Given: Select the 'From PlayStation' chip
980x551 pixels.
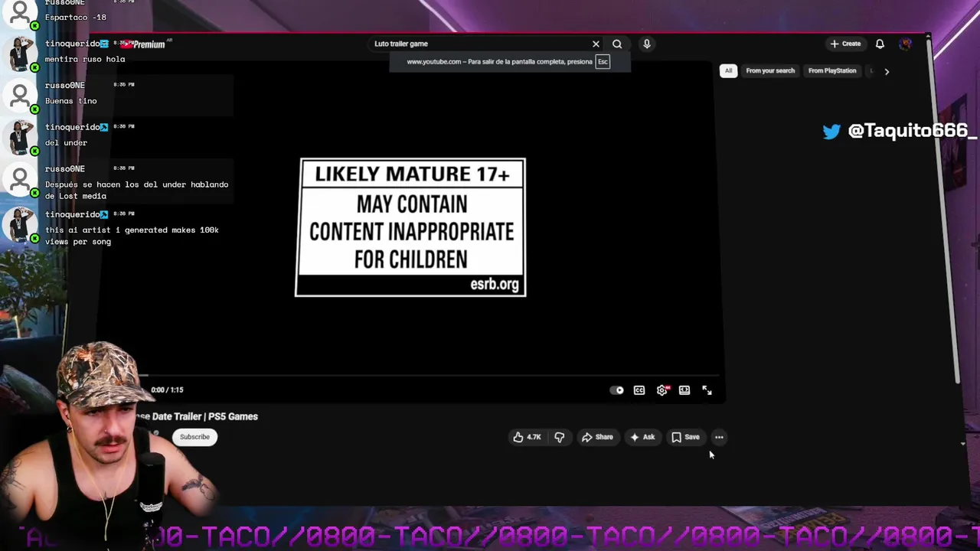Looking at the screenshot, I should (832, 70).
